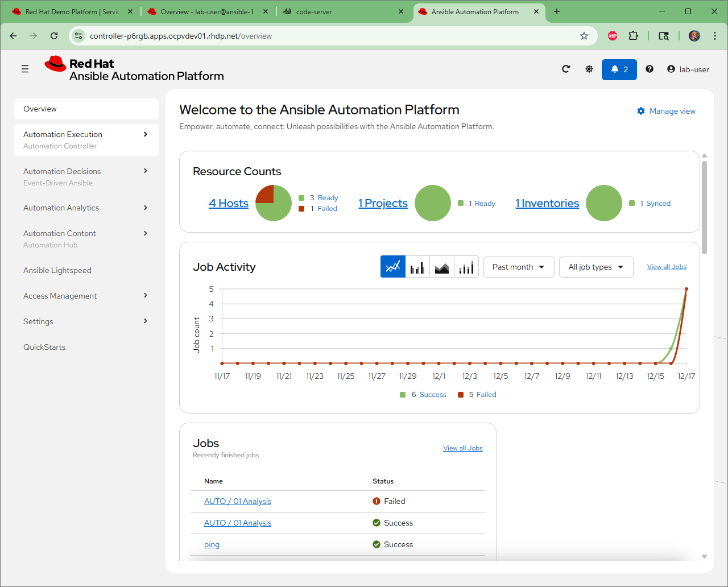The height and width of the screenshot is (587, 728).
Task: Switch theme using the sun icon
Action: click(589, 69)
